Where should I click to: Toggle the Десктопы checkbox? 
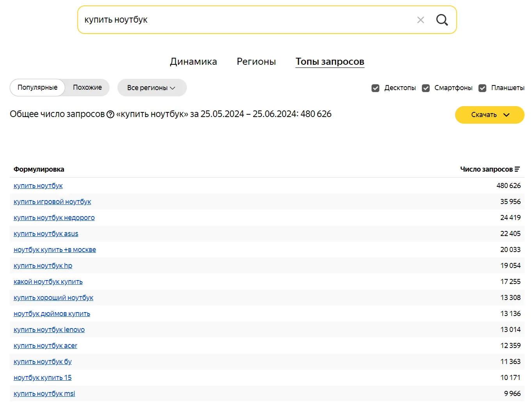tap(375, 88)
